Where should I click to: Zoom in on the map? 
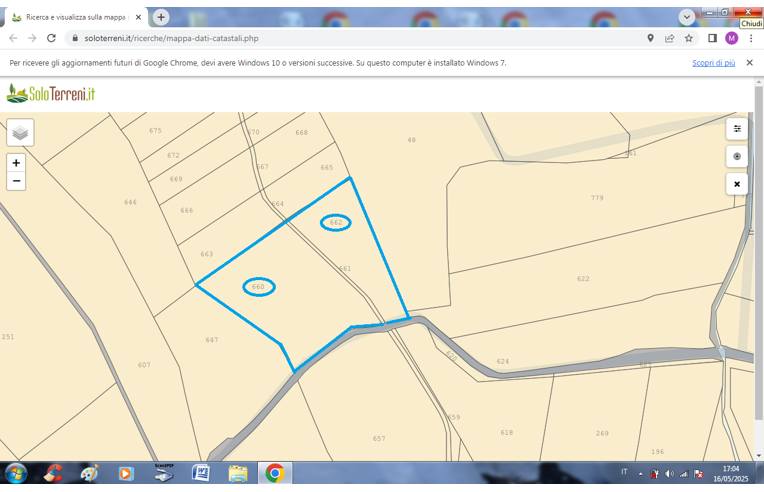coord(16,162)
